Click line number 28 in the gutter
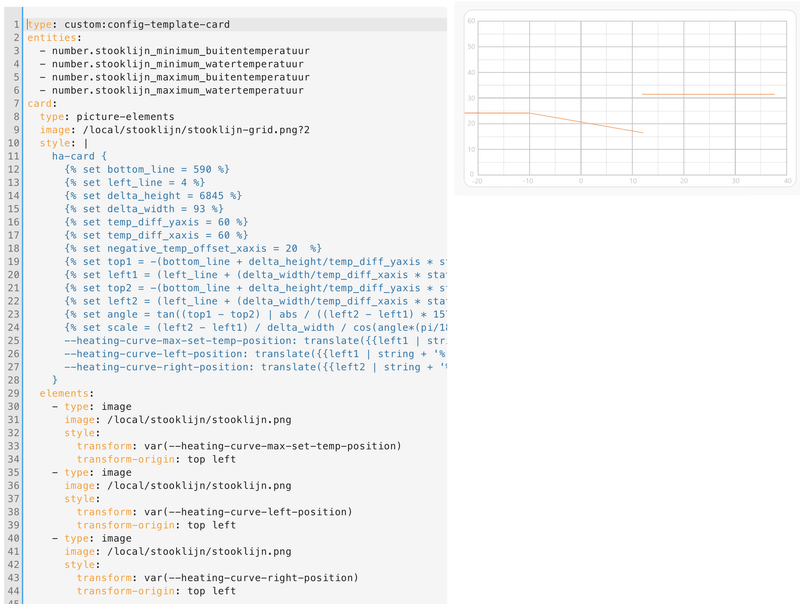Screen dimensions: 800x604 pos(14,381)
